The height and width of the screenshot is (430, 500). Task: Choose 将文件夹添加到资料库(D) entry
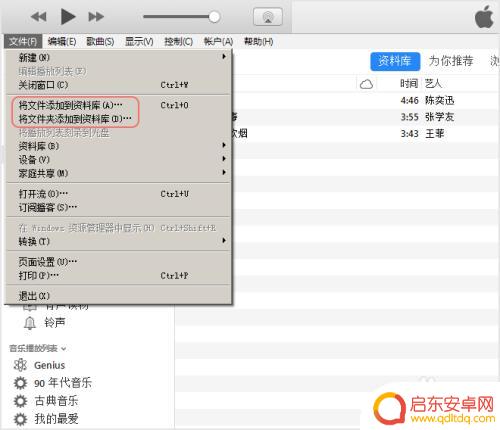click(x=119, y=119)
